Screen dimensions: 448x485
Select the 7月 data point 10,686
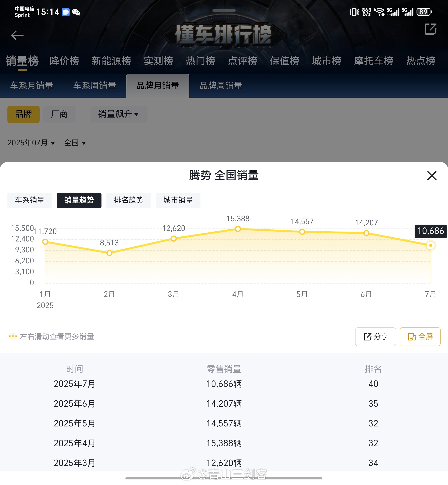coord(430,245)
